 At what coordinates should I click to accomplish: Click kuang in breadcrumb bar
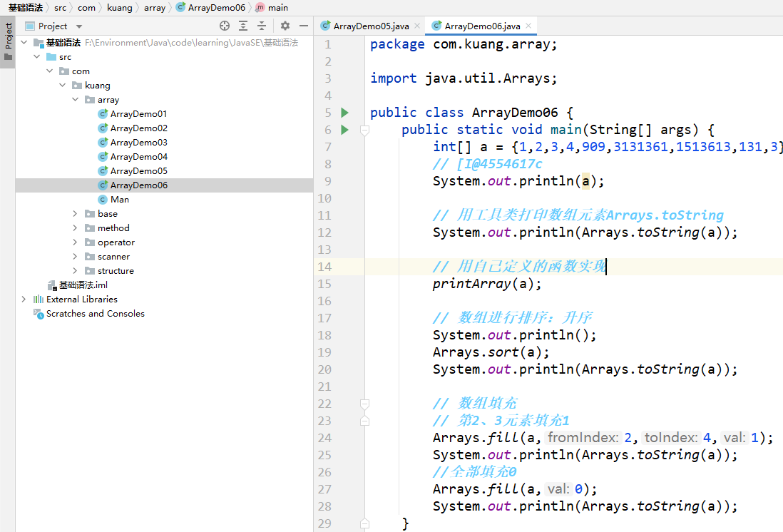(x=119, y=8)
